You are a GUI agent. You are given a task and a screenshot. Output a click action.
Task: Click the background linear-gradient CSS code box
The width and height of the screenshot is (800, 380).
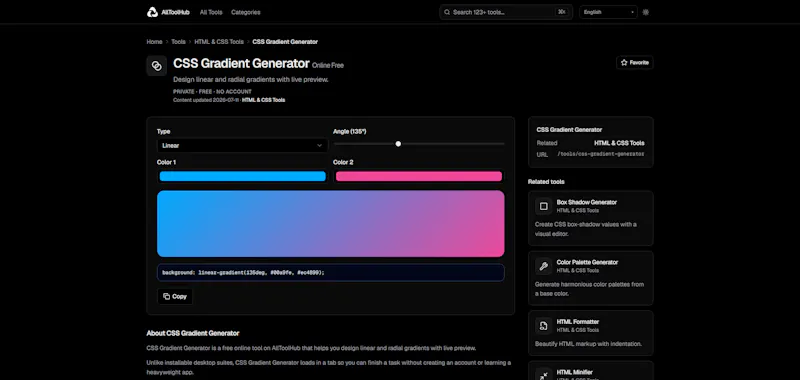[x=331, y=272]
